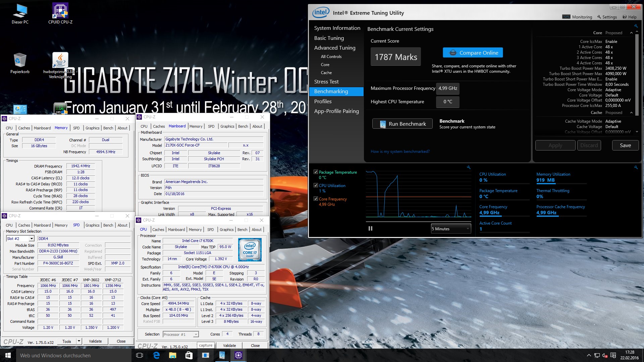Open the volume control in system tray

605,355
